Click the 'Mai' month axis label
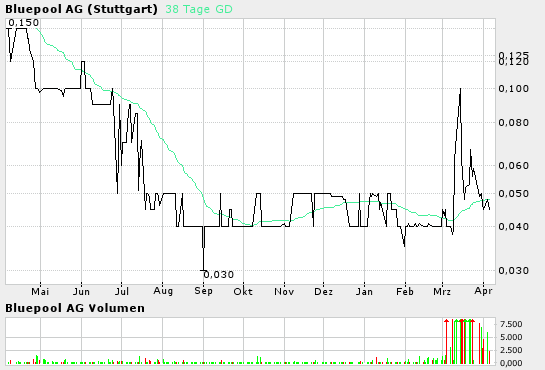The image size is (545, 370). 40,291
